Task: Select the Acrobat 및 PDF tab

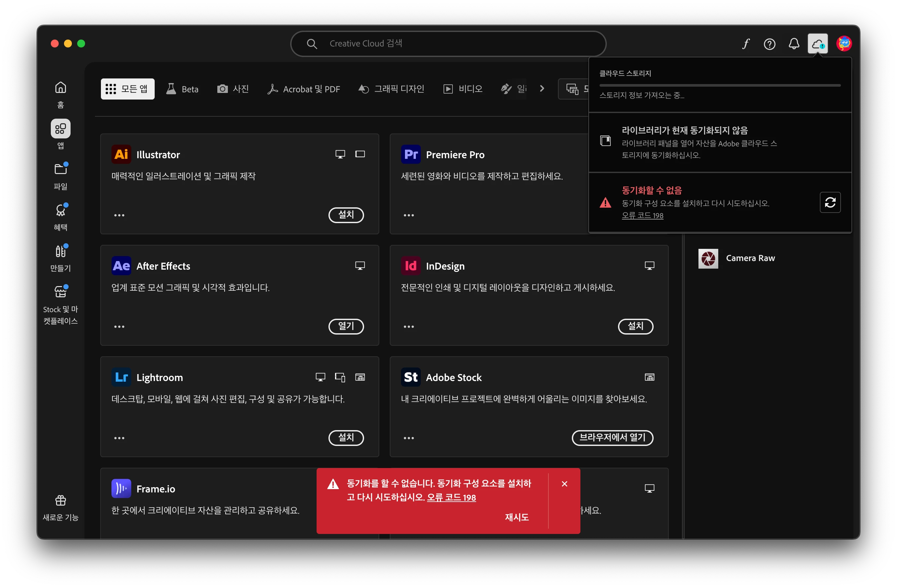Action: 304,89
